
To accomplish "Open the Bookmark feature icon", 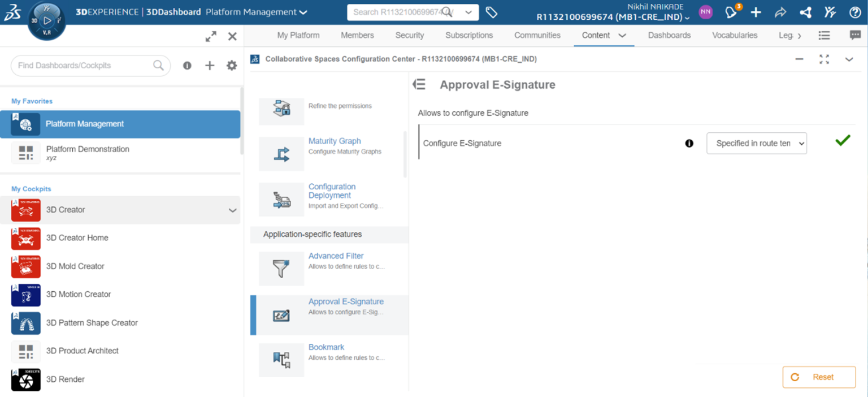I will [281, 360].
